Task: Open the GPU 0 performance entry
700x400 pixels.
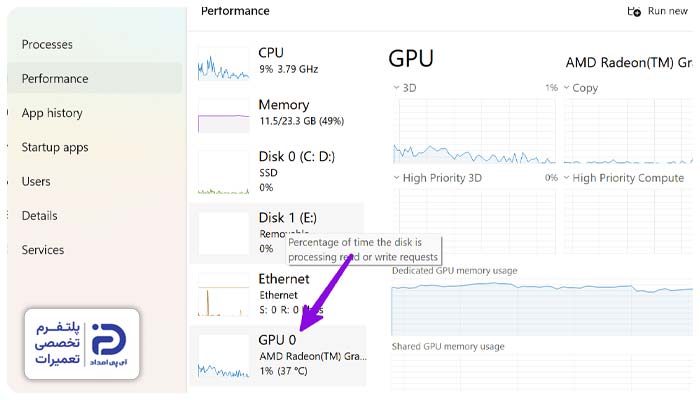Action: pos(278,356)
